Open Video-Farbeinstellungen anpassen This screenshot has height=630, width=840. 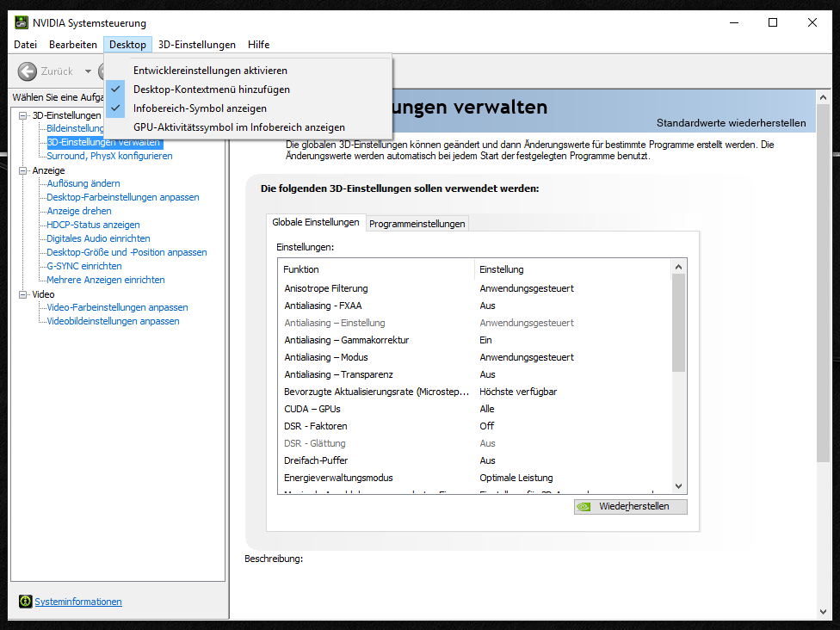pyautogui.click(x=117, y=307)
